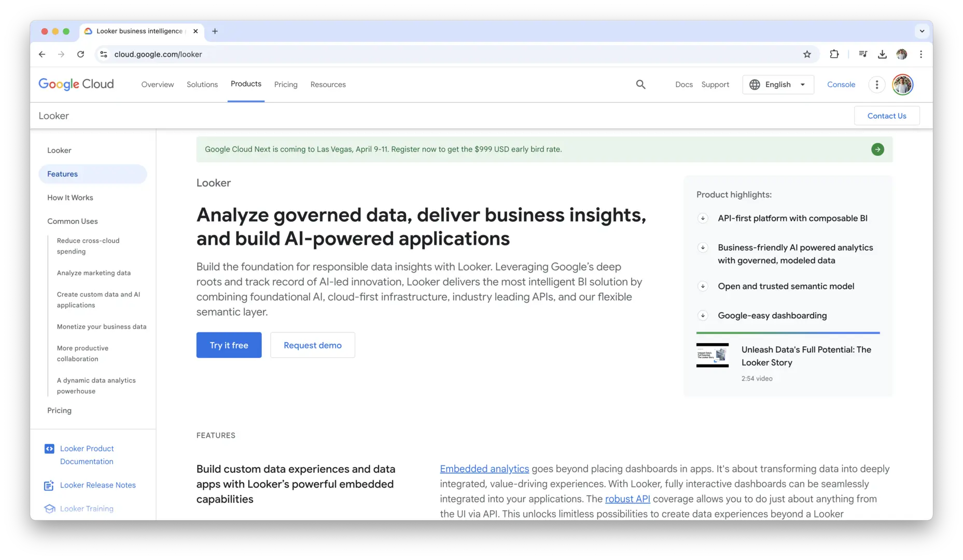Open the Chrome three-dot menu
Viewport: 963px width, 560px height.
pyautogui.click(x=921, y=54)
